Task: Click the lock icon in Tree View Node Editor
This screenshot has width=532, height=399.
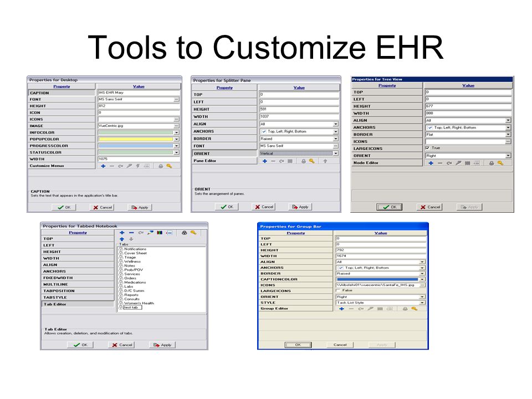Action: [492, 163]
